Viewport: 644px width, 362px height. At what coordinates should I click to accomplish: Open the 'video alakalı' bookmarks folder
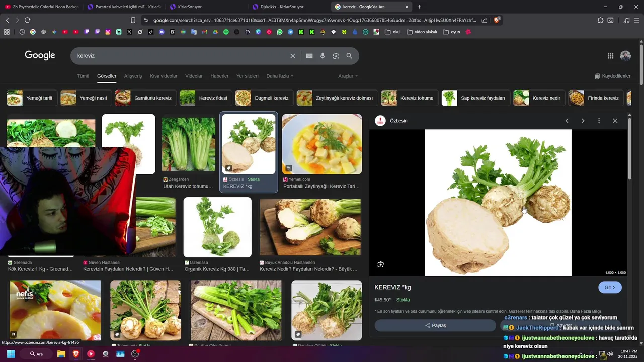(422, 32)
